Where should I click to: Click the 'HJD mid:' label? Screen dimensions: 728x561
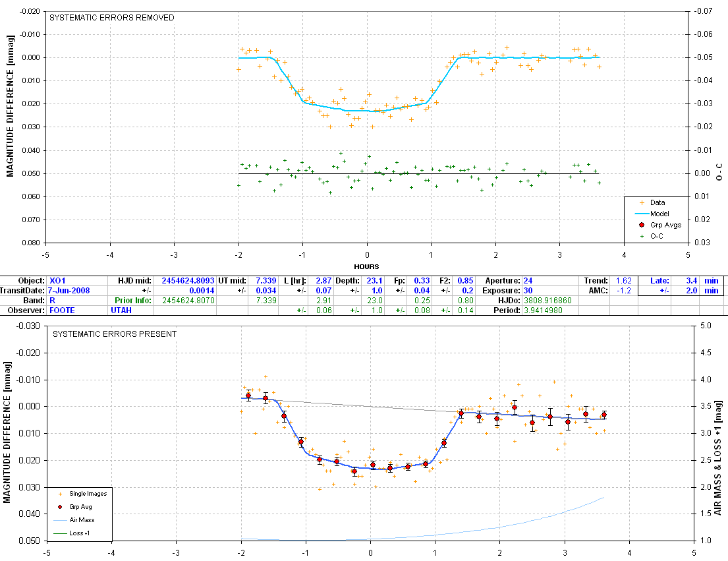click(134, 281)
